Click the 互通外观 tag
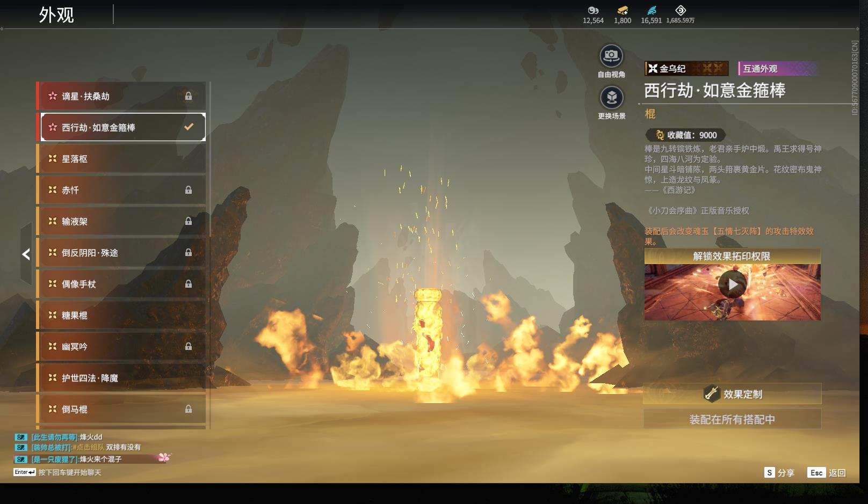This screenshot has height=504, width=868. pyautogui.click(x=778, y=69)
